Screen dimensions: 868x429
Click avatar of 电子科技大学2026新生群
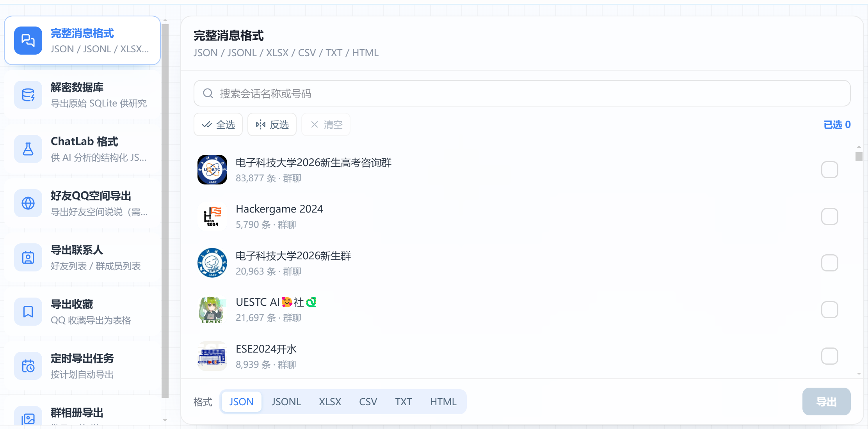tap(212, 263)
